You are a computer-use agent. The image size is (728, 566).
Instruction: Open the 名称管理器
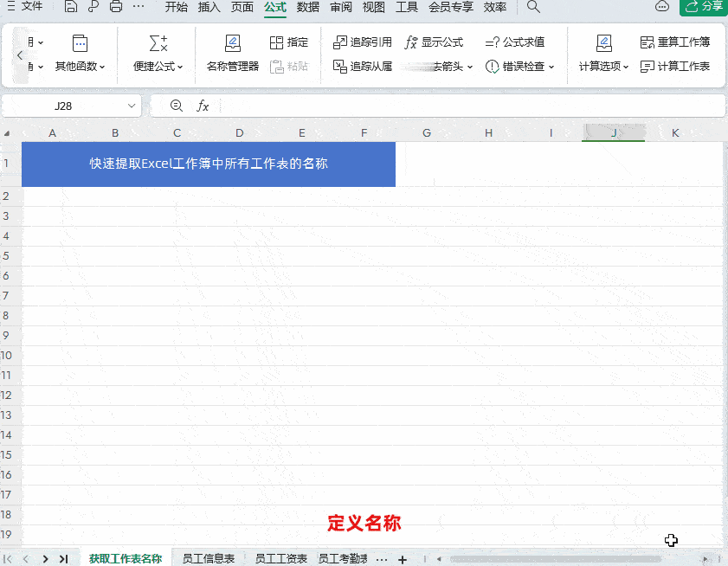(233, 55)
